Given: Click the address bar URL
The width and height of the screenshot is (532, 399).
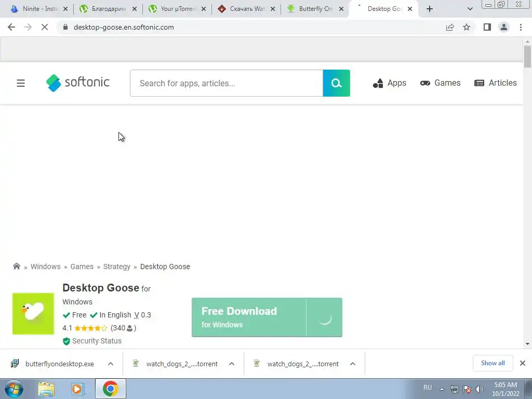Looking at the screenshot, I should (124, 27).
